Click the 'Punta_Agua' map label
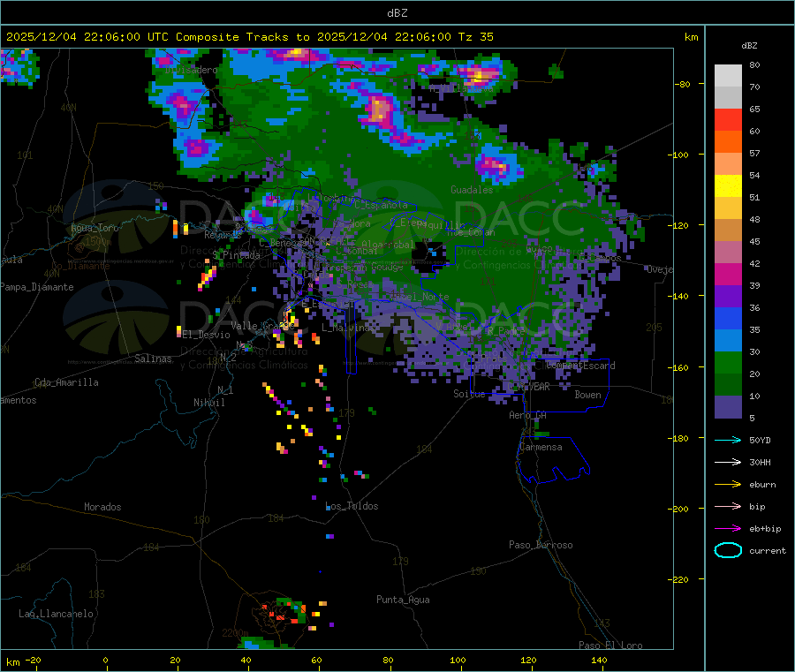 (x=403, y=600)
